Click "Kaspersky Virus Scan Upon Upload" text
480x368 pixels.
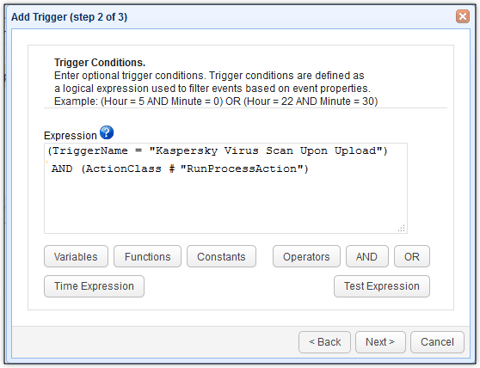(x=266, y=151)
